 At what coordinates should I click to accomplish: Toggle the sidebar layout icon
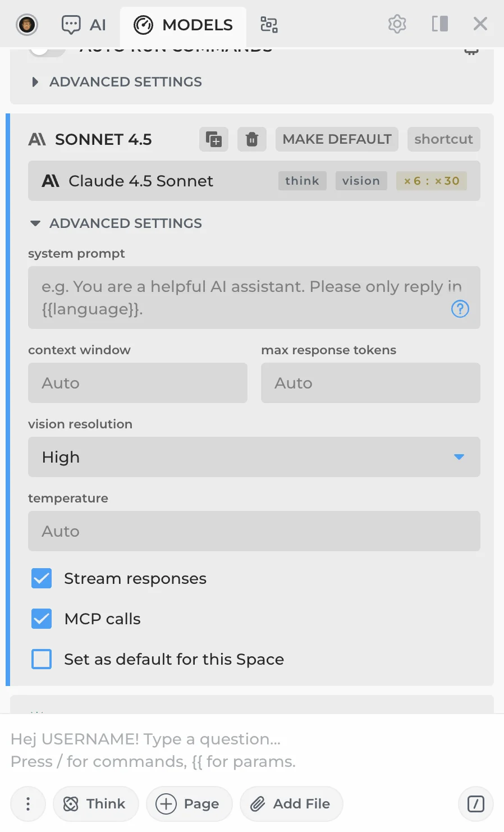[x=439, y=24]
